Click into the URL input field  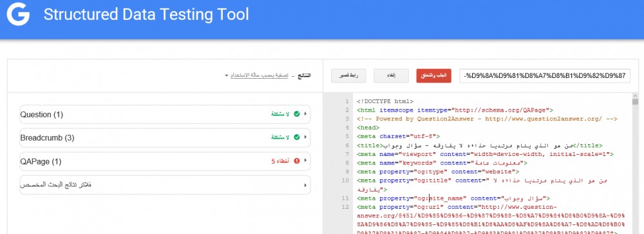pyautogui.click(x=545, y=76)
